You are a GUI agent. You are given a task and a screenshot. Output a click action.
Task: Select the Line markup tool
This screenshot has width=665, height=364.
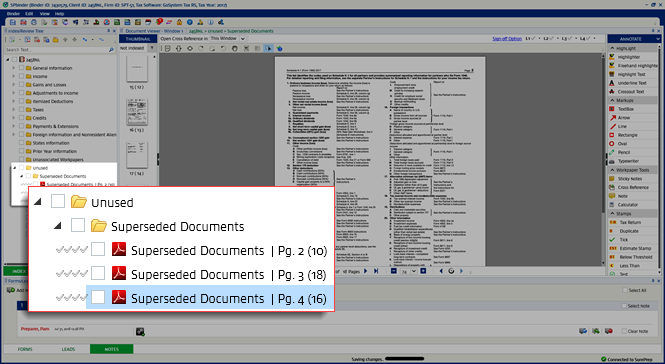tap(633, 126)
